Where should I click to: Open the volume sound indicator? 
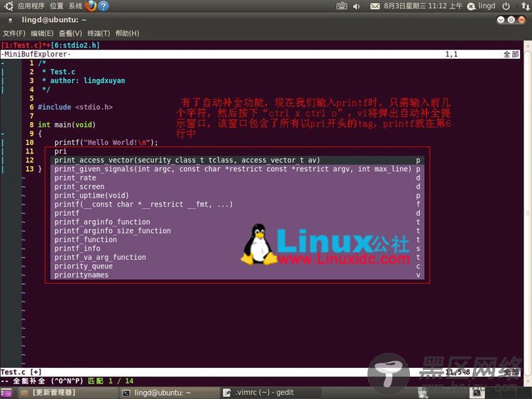coord(356,6)
